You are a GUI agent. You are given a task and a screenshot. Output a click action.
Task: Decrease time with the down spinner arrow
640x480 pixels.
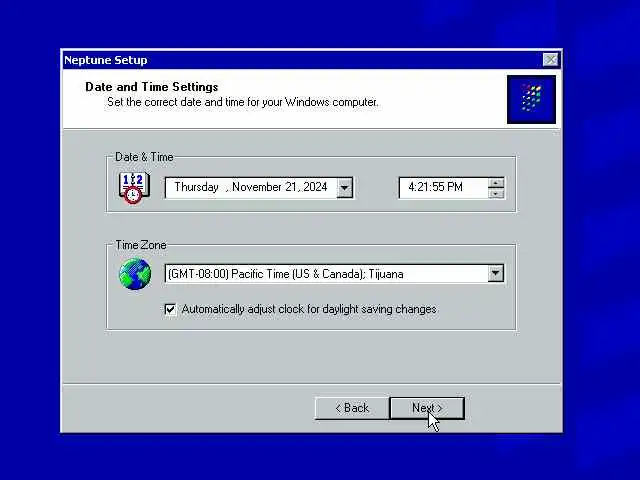point(496,193)
